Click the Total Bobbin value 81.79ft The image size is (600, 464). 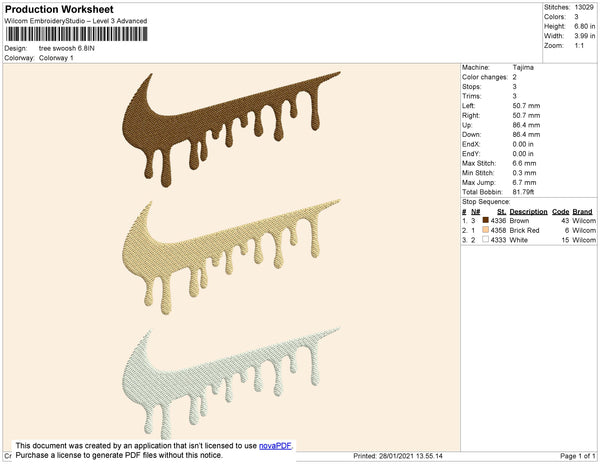coord(523,192)
